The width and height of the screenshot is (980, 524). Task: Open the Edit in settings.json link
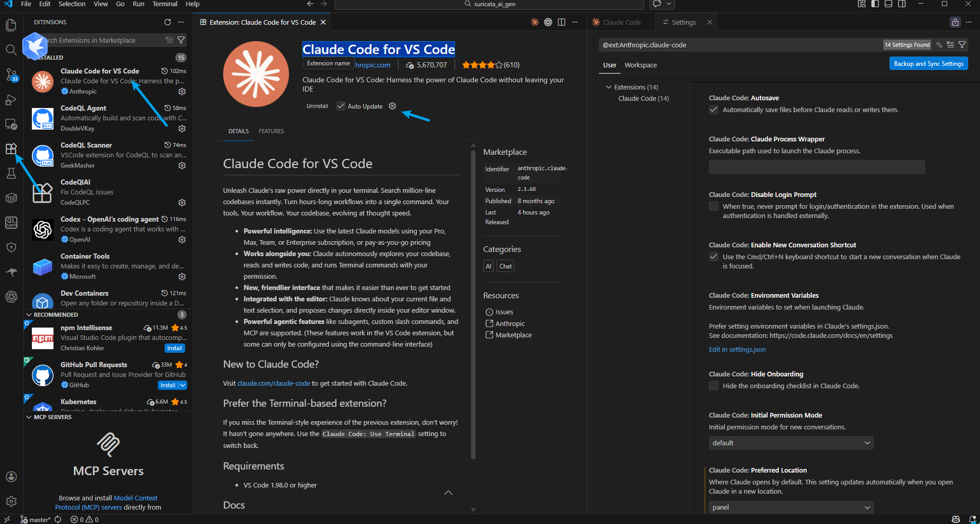point(737,350)
